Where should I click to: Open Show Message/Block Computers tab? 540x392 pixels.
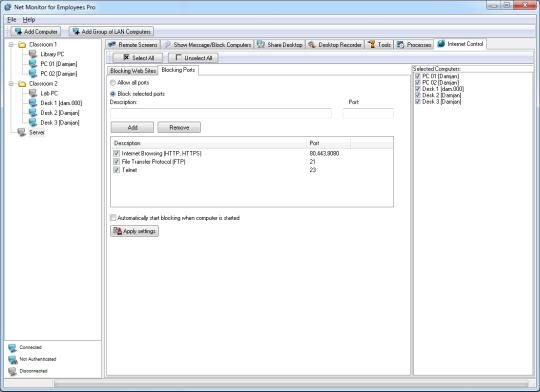click(208, 44)
